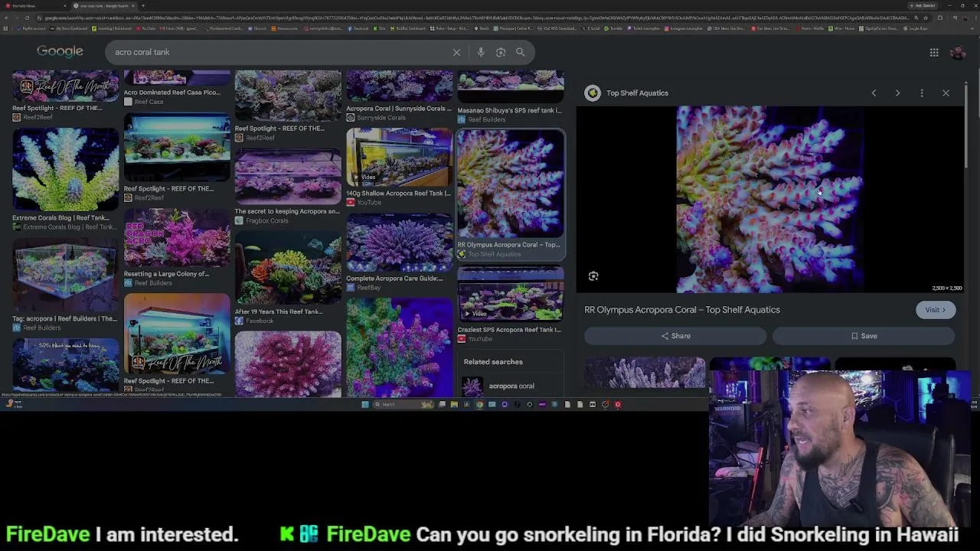Click the Facebook source label under reef tank
980x551 pixels.
click(260, 321)
